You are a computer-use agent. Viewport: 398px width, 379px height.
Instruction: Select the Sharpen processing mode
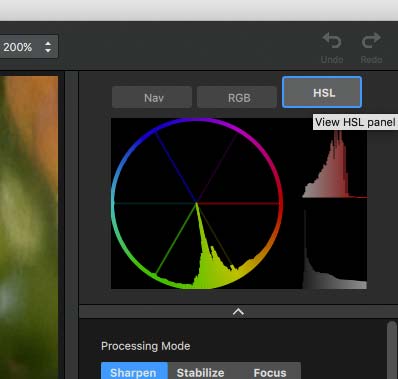coord(134,371)
